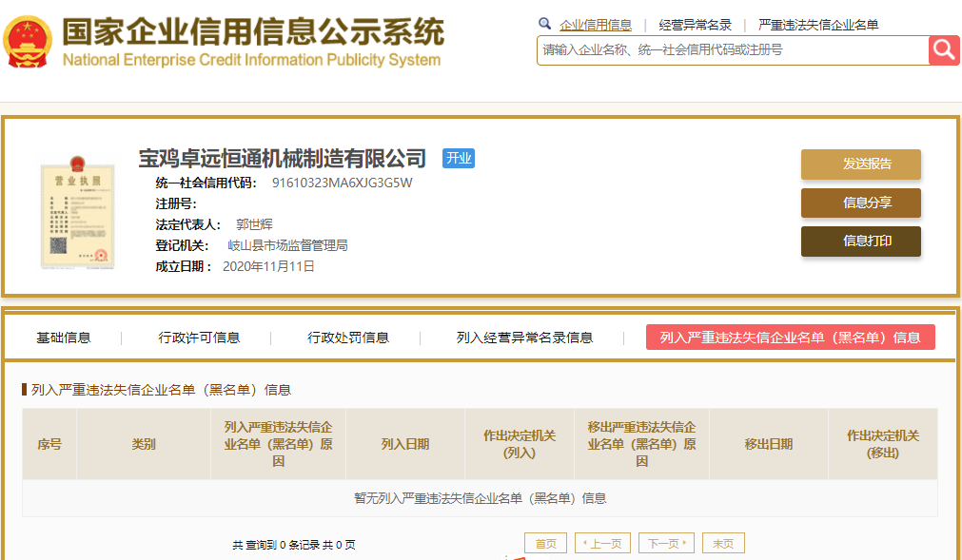The height and width of the screenshot is (560, 962).
Task: Click the 作出决定机关(移出) column header
Action: coord(883,444)
